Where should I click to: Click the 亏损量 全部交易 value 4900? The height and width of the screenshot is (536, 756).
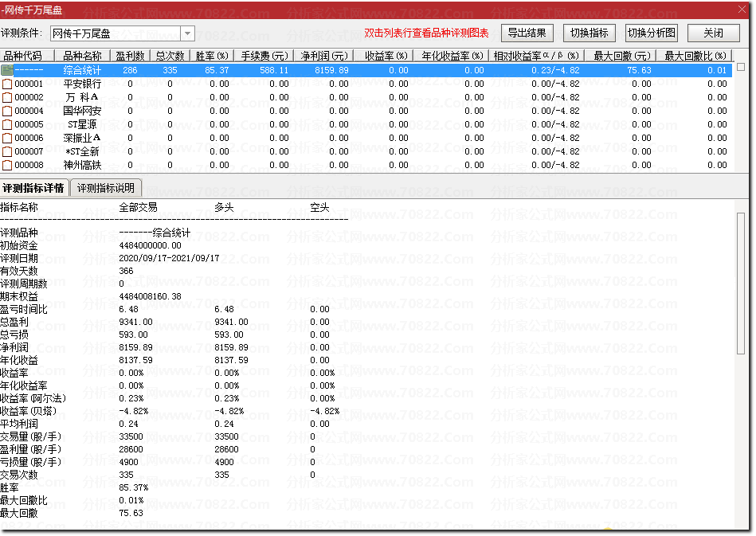point(128,462)
